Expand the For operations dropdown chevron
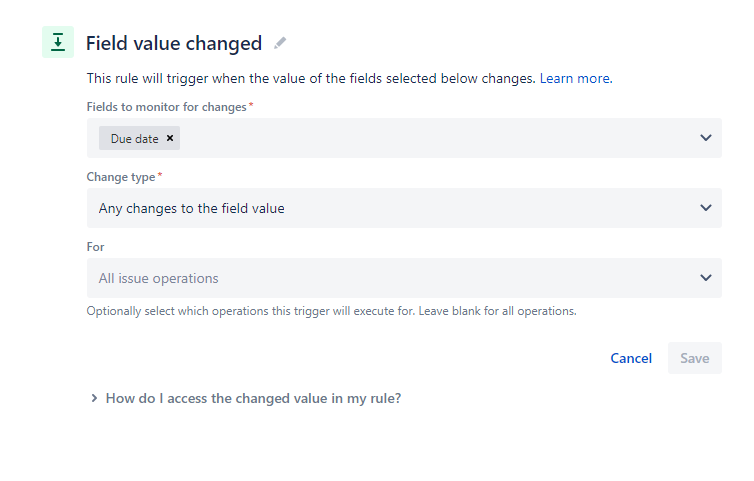754x481 pixels. [705, 278]
